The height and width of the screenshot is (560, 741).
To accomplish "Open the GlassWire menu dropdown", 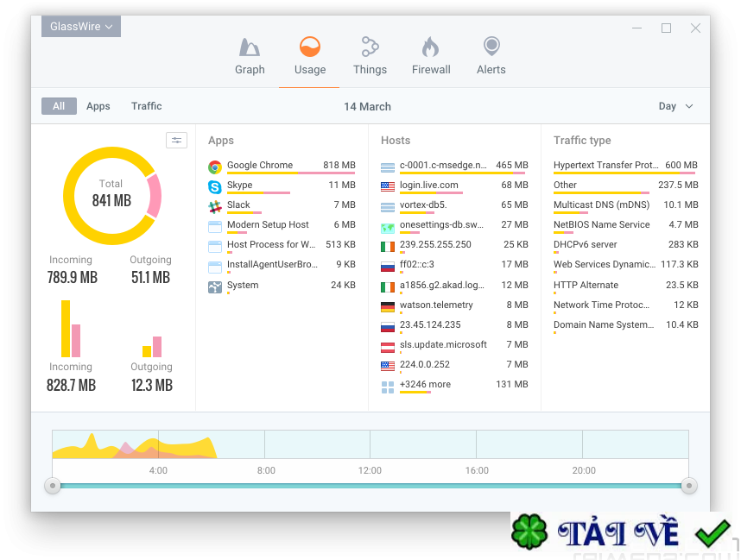I will pyautogui.click(x=81, y=27).
